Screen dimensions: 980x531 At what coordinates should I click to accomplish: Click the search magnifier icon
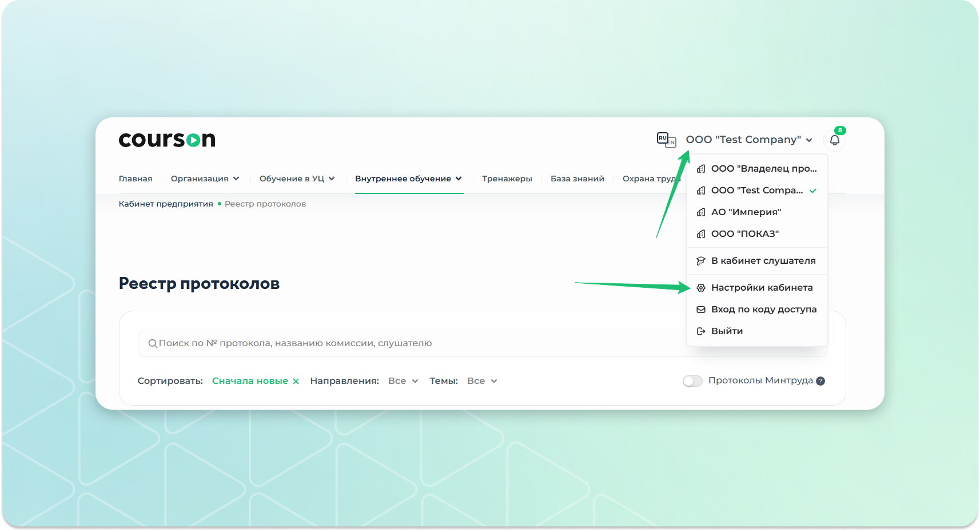coord(153,343)
